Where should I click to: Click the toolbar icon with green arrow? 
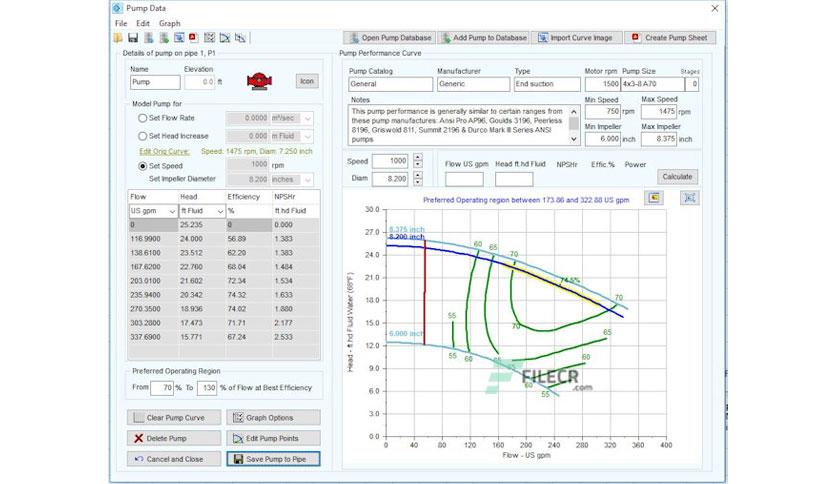pyautogui.click(x=164, y=38)
